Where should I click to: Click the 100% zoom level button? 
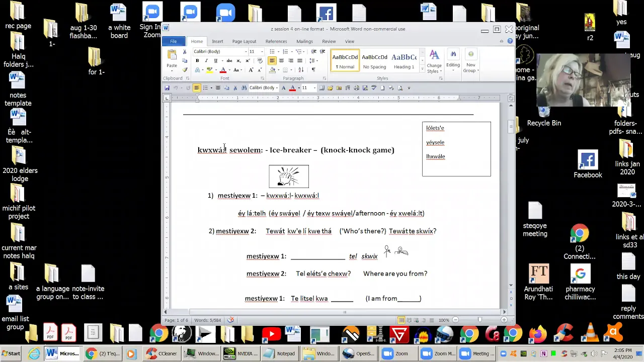443,320
